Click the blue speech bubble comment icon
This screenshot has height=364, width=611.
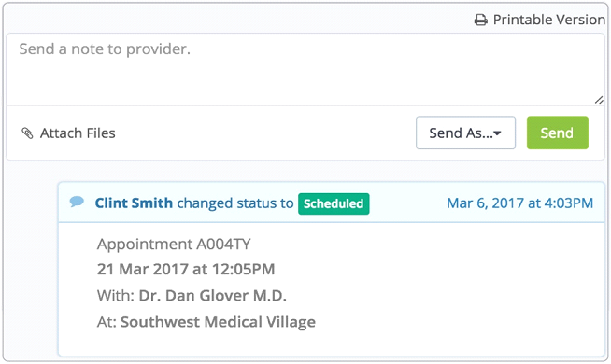77,202
